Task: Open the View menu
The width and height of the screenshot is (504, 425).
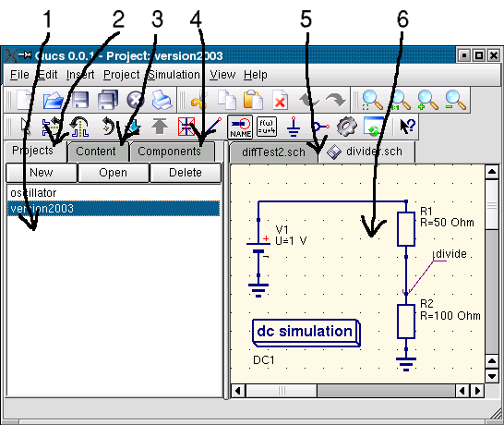Action: tap(222, 75)
